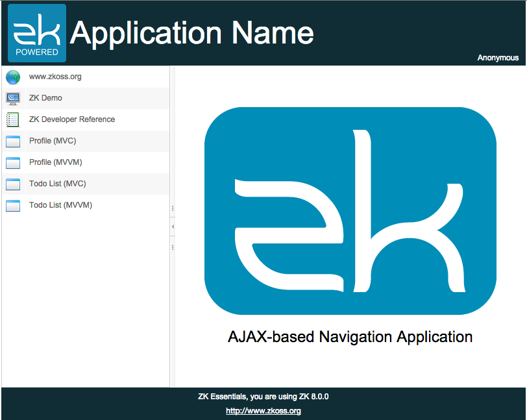Click the window icon beside Profile (MVVM)
This screenshot has width=527, height=420.
[13, 163]
